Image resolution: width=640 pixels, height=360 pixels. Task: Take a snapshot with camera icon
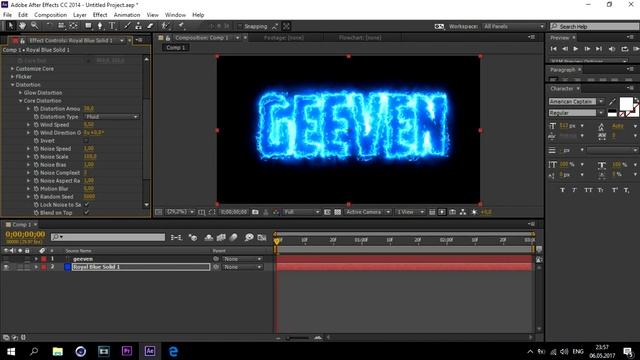point(255,212)
